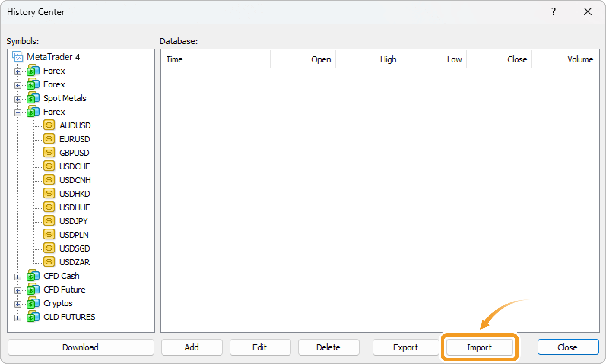Expand the Spot Metals group

click(18, 99)
